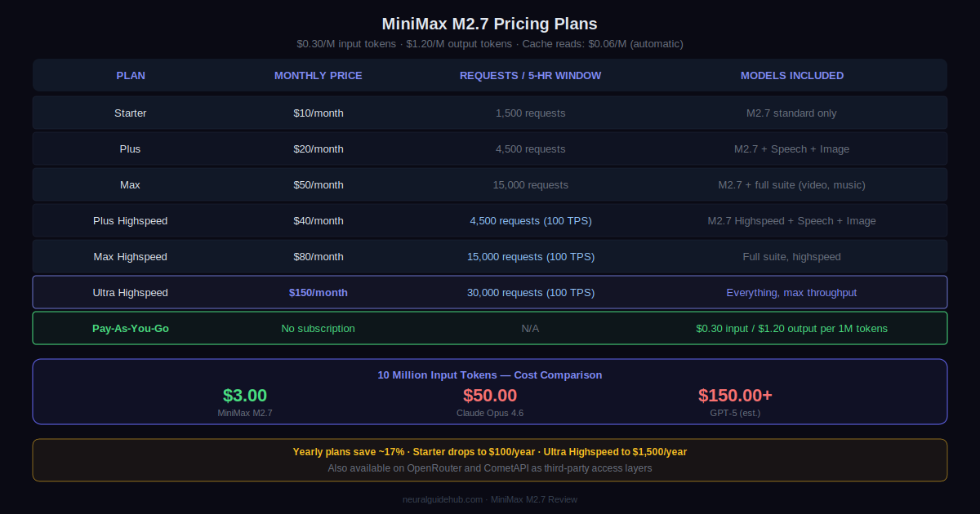Open the neuralguidehub.com footer link
Image resolution: width=980 pixels, height=514 pixels.
click(444, 499)
